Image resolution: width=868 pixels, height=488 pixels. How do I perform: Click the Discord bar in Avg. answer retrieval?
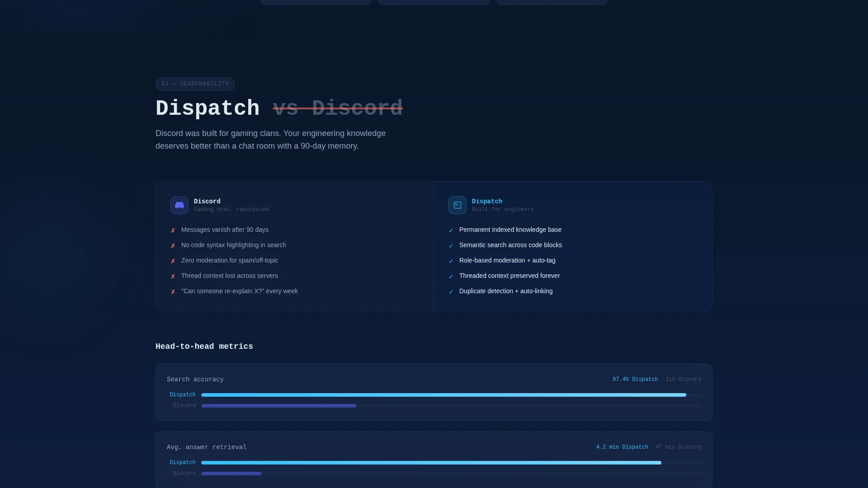click(x=231, y=474)
